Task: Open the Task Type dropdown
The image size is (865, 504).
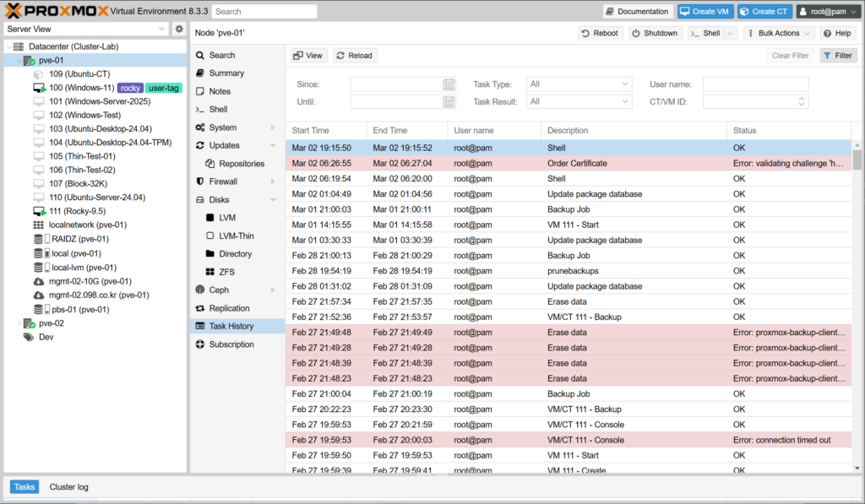Action: pos(625,84)
